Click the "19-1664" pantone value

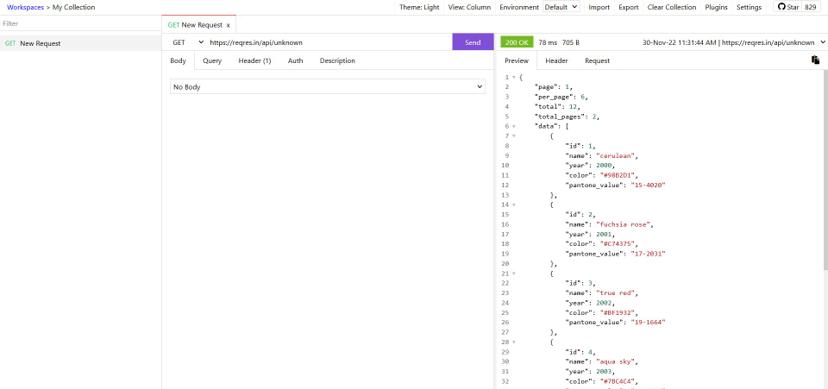(648, 322)
